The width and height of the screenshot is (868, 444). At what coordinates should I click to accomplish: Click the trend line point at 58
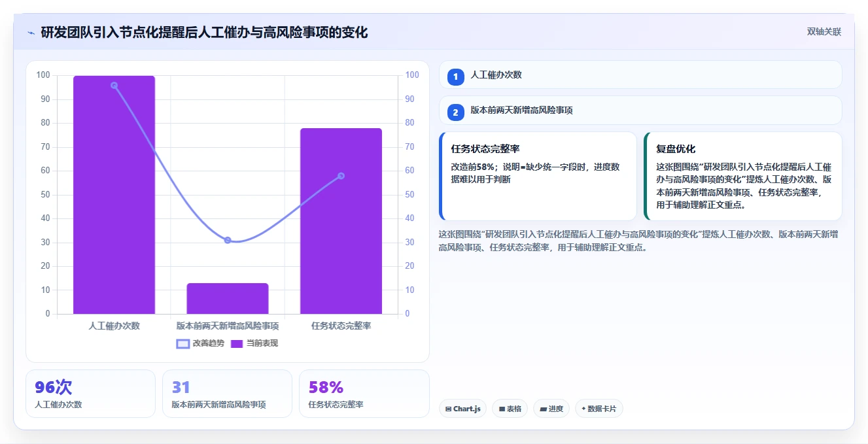pyautogui.click(x=341, y=175)
